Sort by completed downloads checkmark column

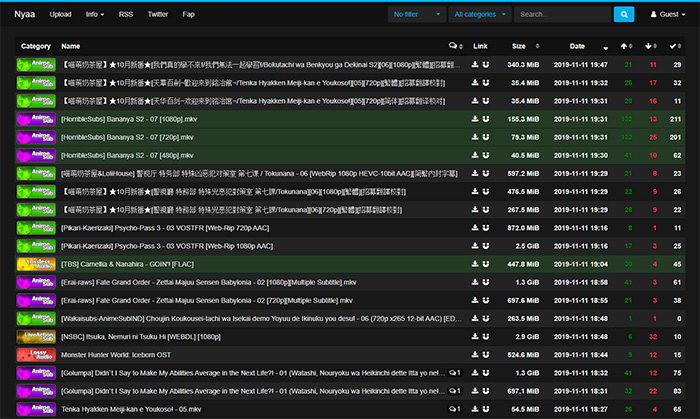click(x=675, y=46)
